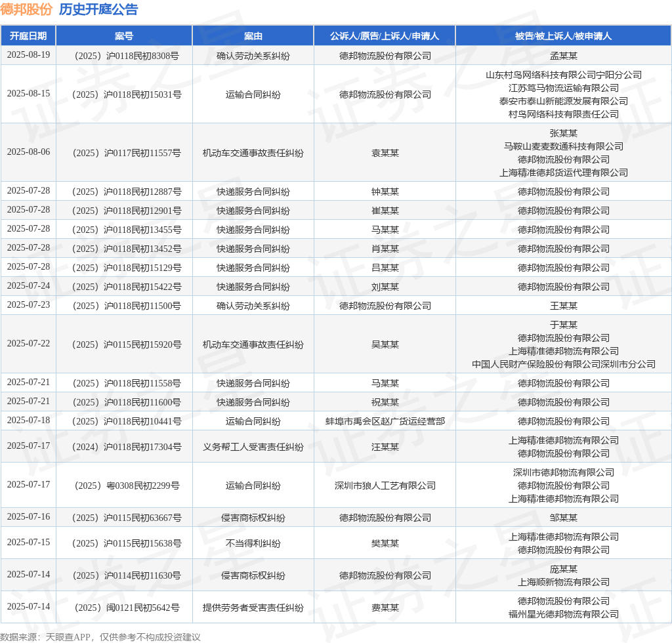Click case number 闽0121民初5642号

point(127,608)
